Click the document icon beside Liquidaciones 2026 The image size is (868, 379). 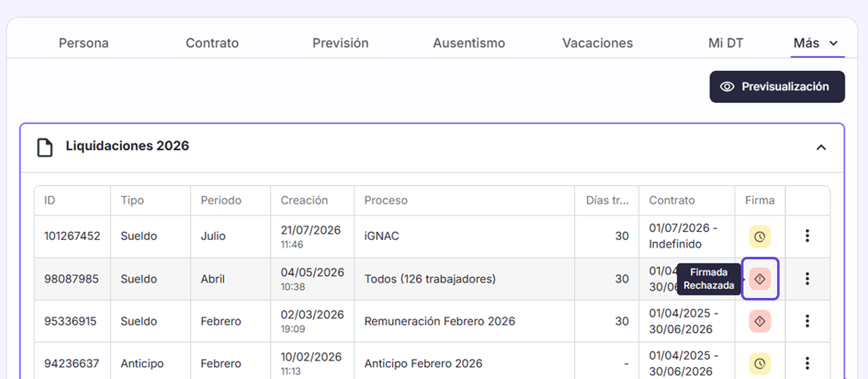click(x=44, y=147)
